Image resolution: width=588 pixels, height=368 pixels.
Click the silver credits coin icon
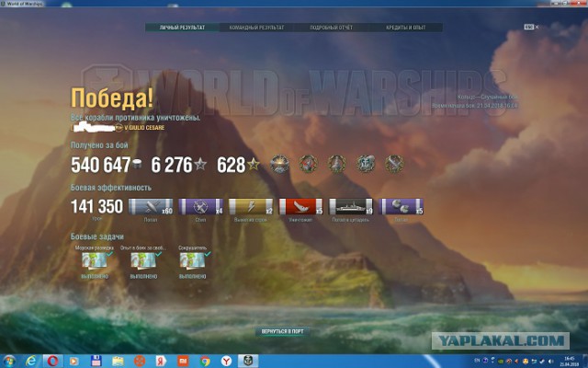coord(137,164)
